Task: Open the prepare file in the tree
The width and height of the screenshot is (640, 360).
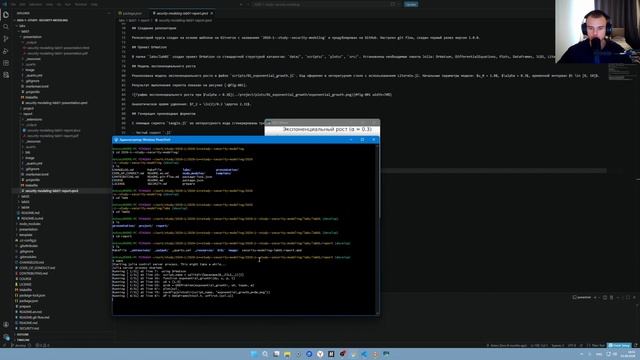Action: (25, 306)
